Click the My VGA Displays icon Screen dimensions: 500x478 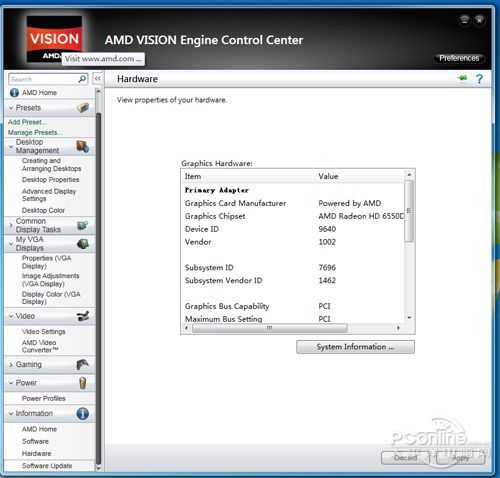83,244
